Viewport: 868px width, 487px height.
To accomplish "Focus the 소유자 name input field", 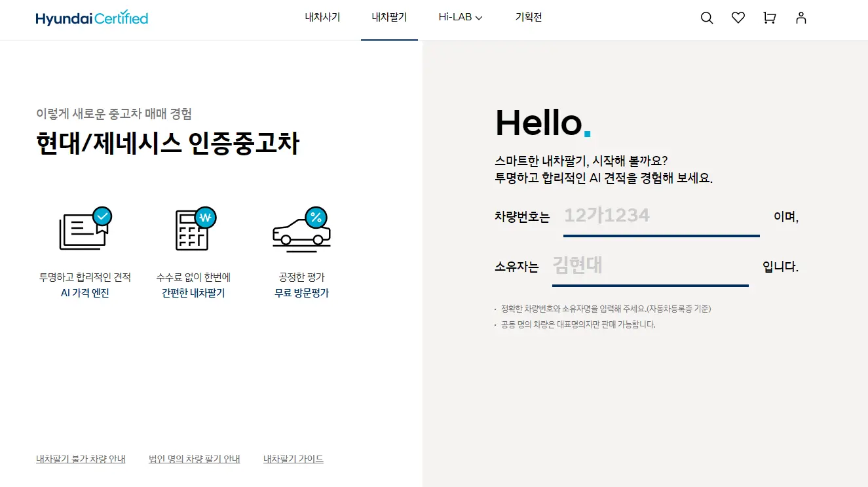I will (651, 266).
